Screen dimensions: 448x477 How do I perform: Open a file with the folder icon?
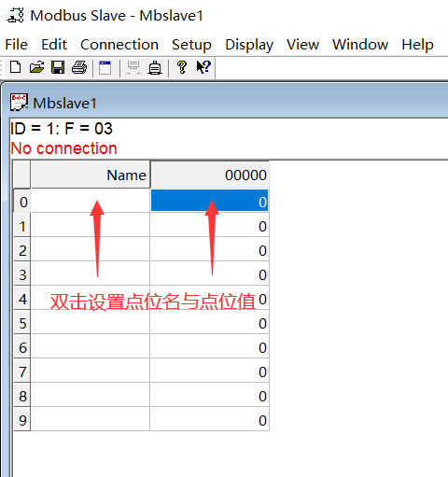pos(36,67)
